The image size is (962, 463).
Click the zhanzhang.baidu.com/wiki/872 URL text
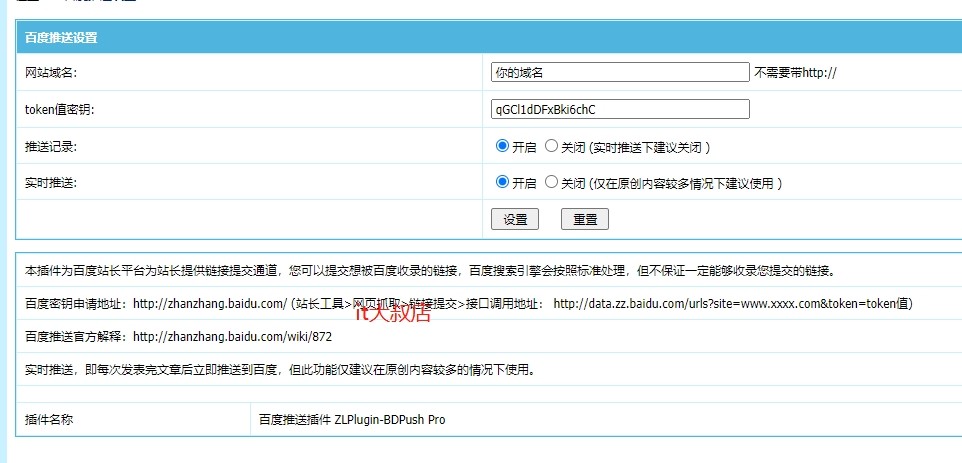coord(233,337)
